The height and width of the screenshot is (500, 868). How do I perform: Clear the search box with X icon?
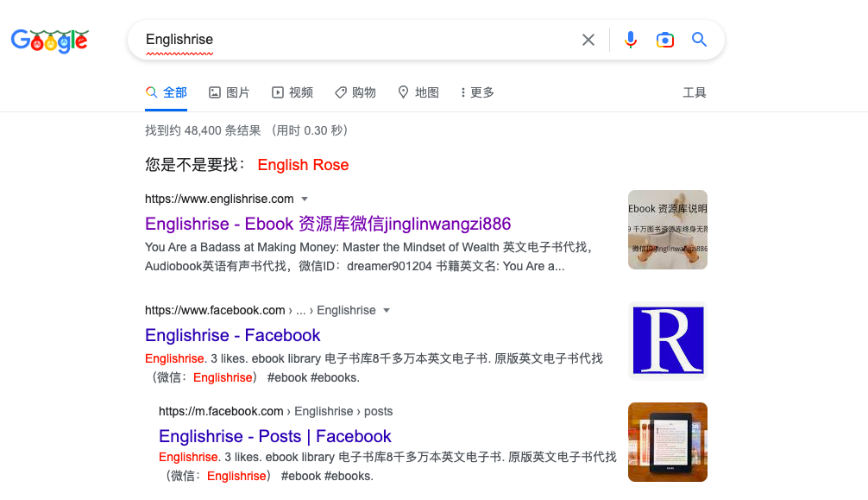(588, 40)
